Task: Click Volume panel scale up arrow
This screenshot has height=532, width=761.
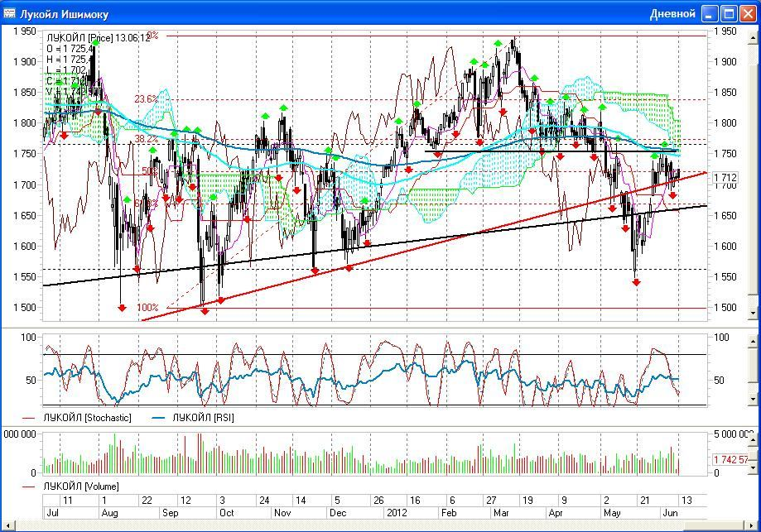Action: [754, 439]
